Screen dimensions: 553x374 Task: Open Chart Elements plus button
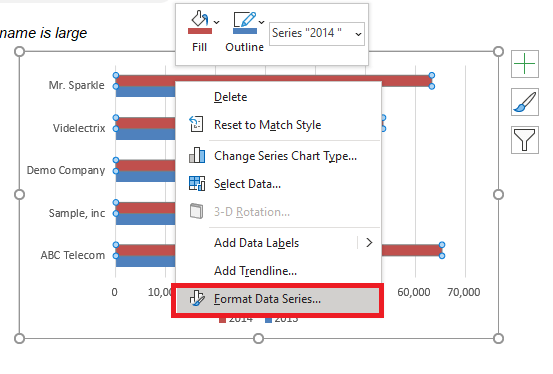525,64
